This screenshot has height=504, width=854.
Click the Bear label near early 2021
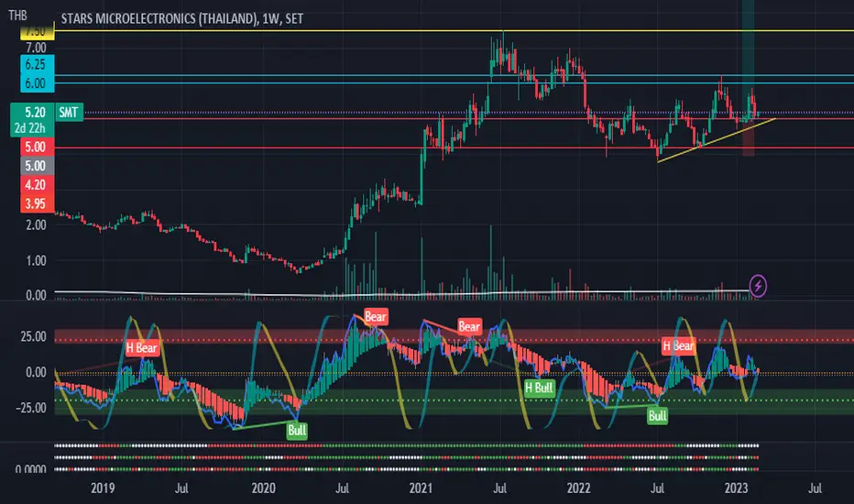pyautogui.click(x=469, y=326)
